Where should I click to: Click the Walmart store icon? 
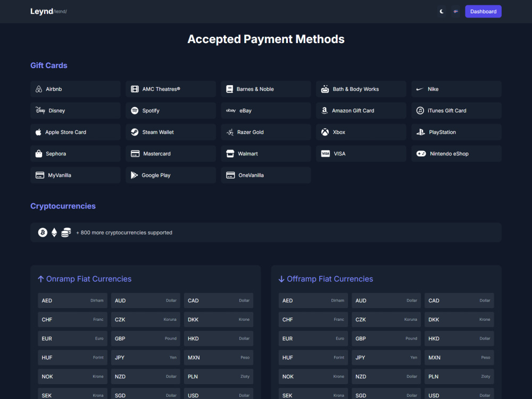click(x=230, y=154)
